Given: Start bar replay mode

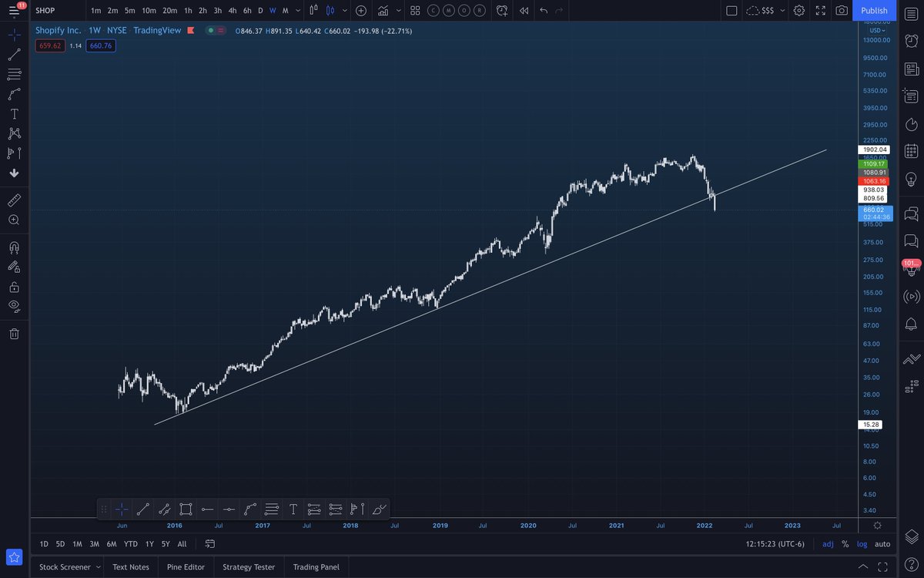Looking at the screenshot, I should coord(524,11).
